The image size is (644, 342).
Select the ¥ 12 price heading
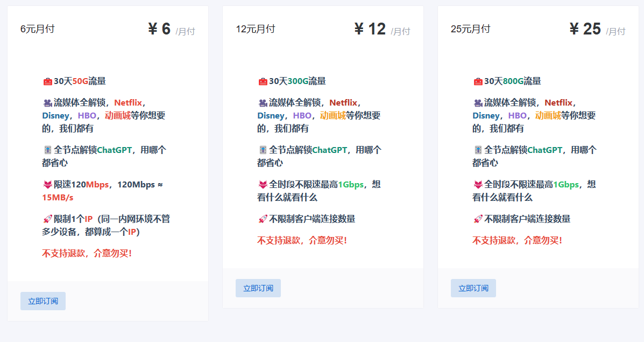click(x=370, y=29)
